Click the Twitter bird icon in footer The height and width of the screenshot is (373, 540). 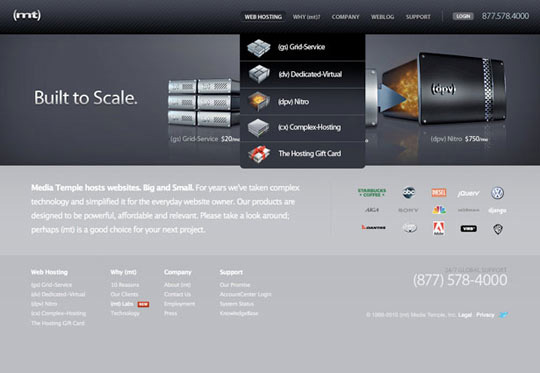(503, 315)
